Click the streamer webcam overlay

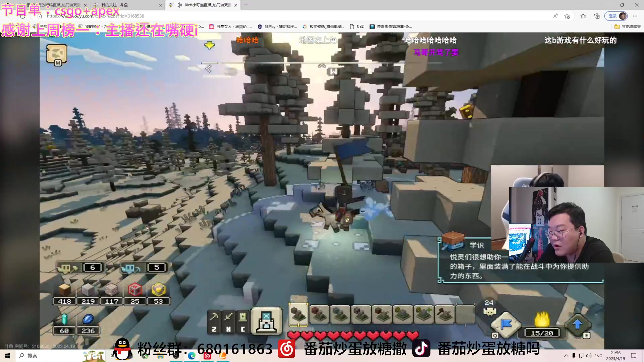(x=576, y=225)
